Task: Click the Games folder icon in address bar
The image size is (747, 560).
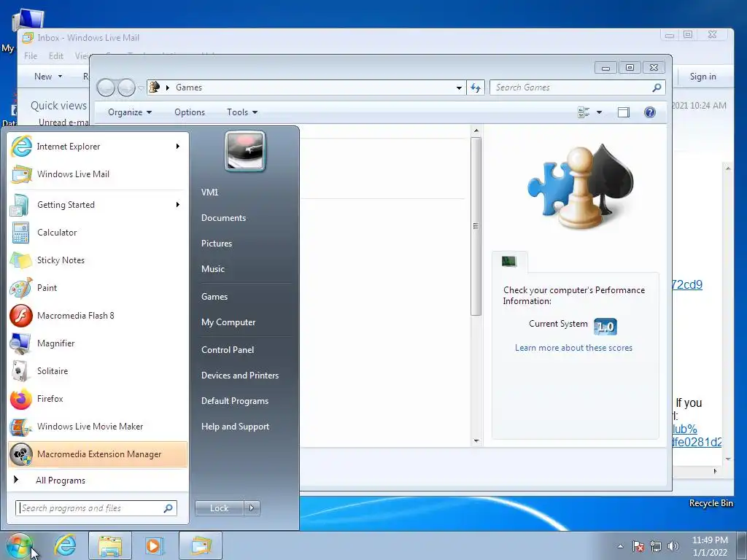Action: pyautogui.click(x=155, y=87)
